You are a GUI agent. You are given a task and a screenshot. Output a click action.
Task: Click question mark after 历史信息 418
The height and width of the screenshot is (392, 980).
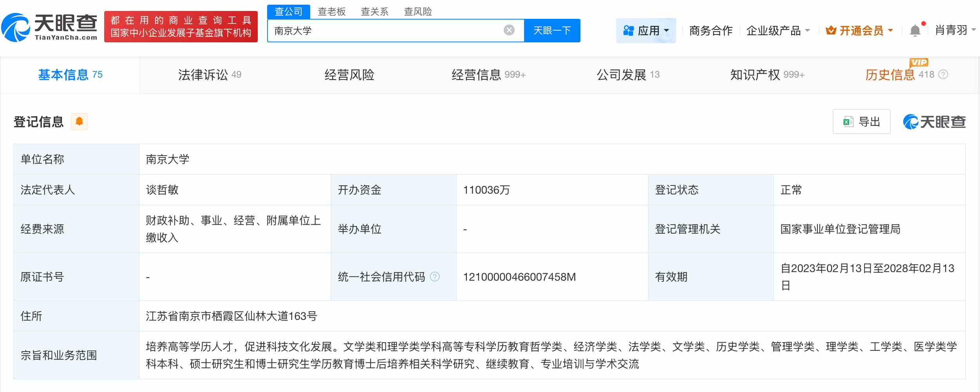pyautogui.click(x=943, y=74)
